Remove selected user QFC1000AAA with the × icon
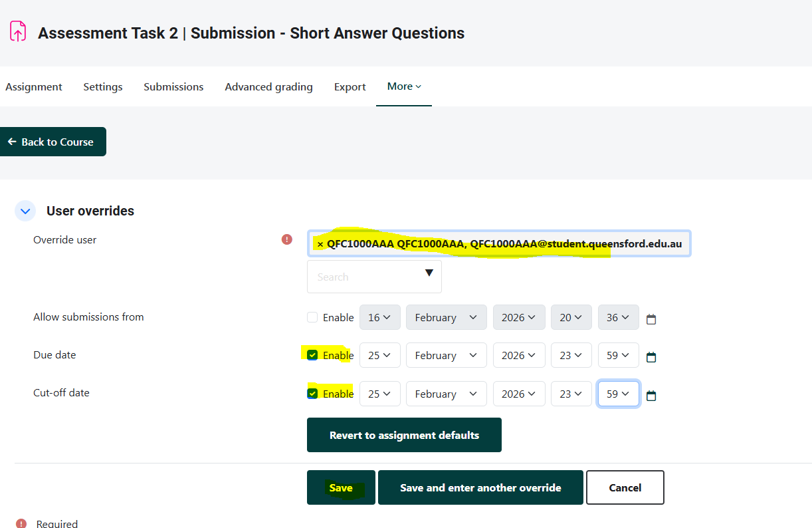Screen dimensions: 812x528 coord(320,244)
